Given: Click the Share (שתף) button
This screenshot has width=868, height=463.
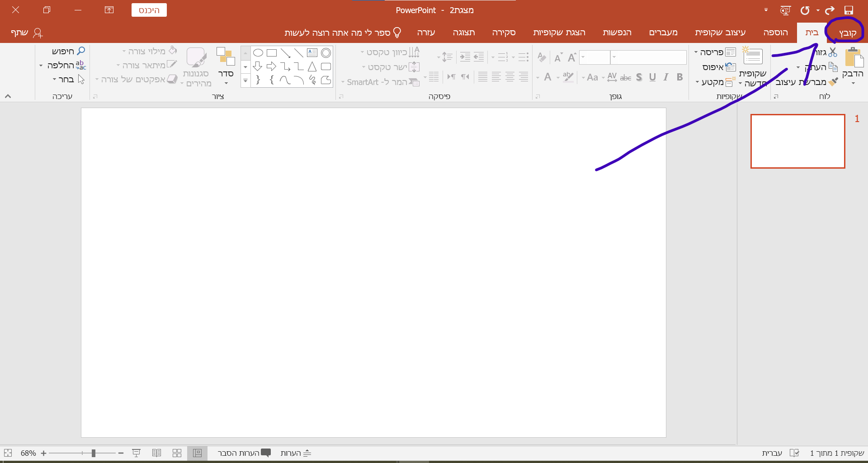Looking at the screenshot, I should click(26, 33).
